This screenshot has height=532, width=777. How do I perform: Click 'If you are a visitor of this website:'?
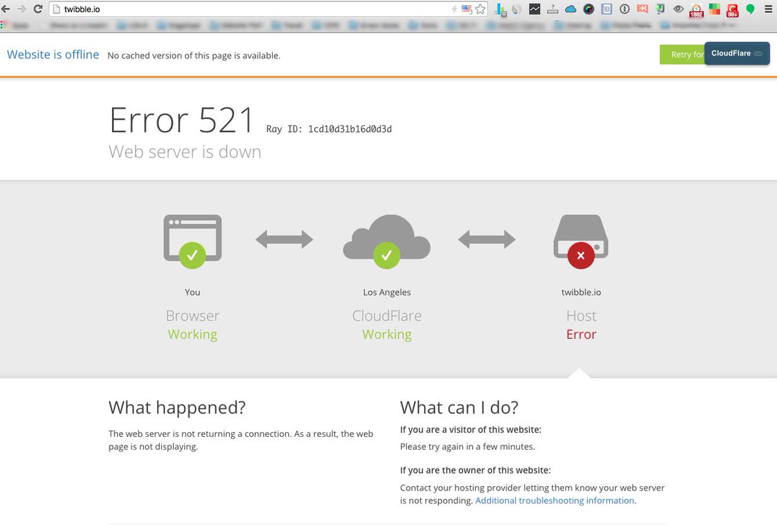[x=471, y=429]
